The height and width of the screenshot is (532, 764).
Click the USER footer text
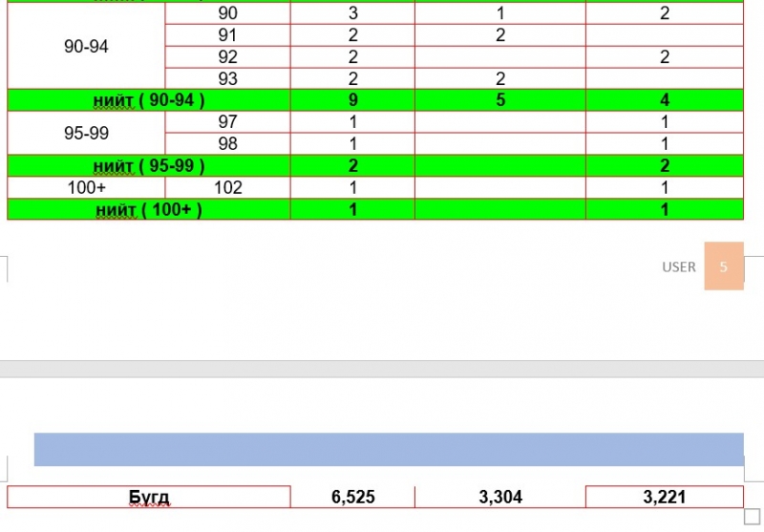coord(678,266)
